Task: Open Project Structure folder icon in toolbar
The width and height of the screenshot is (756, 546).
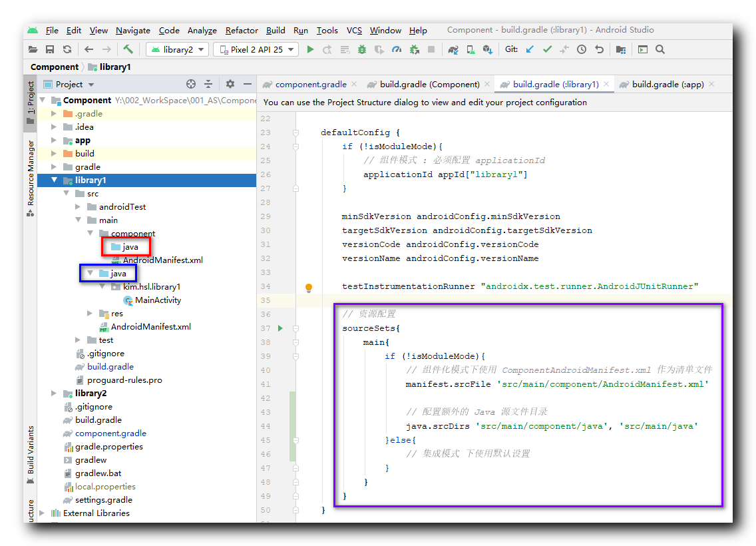Action: coord(620,50)
